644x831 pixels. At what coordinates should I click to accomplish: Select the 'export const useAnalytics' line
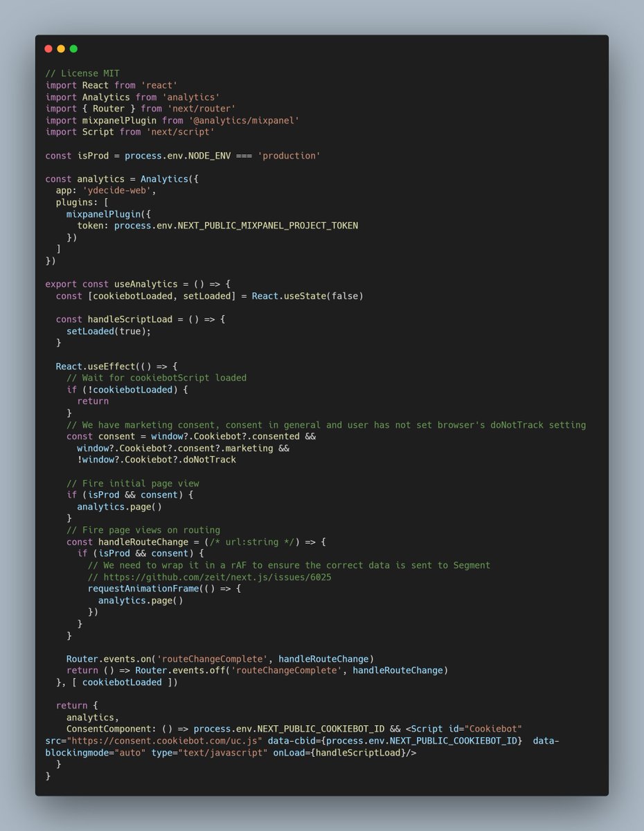click(x=138, y=284)
